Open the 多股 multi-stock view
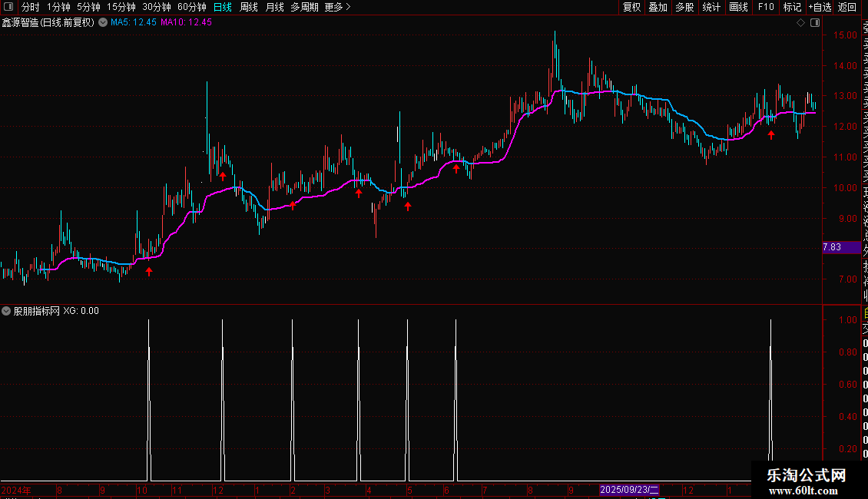868x499 pixels. click(x=684, y=7)
